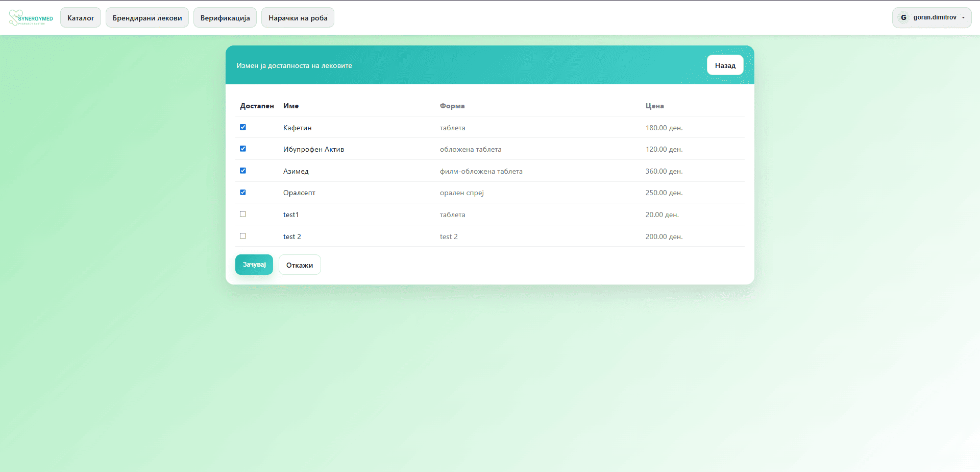980x472 pixels.
Task: Toggle off the Оралсепт checkbox
Action: pyautogui.click(x=243, y=193)
